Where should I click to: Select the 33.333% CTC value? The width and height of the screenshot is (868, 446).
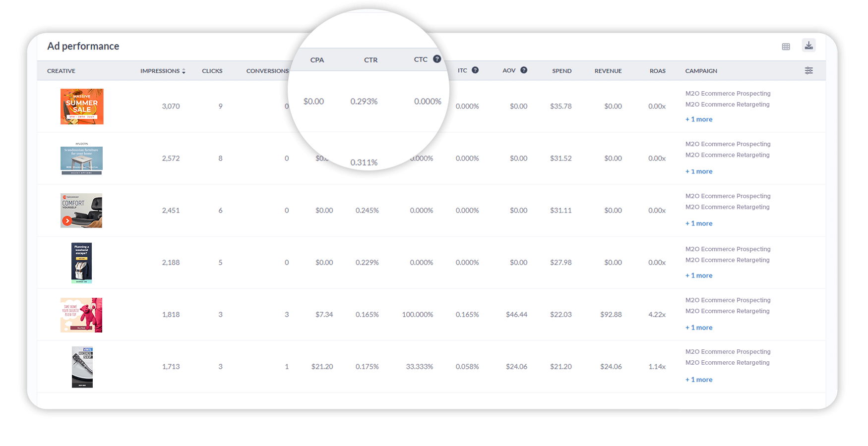coord(420,366)
